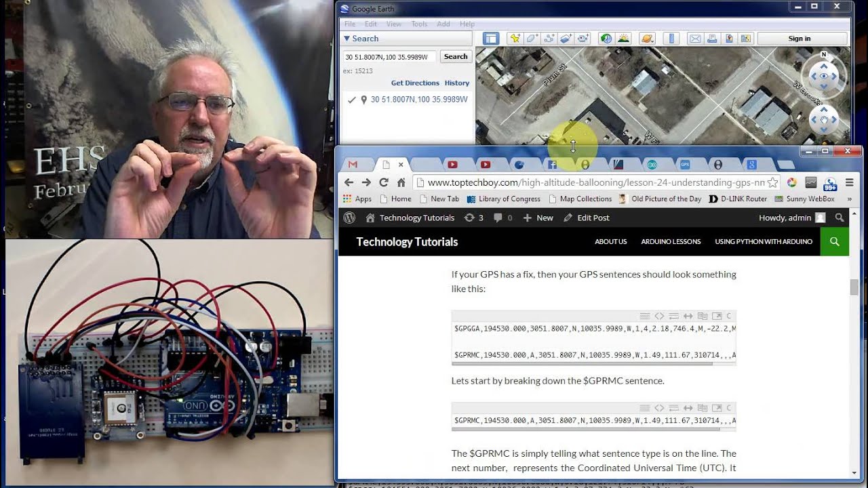This screenshot has height=488, width=868.
Task: Open the Tools menu in Google Earth
Action: tap(419, 24)
